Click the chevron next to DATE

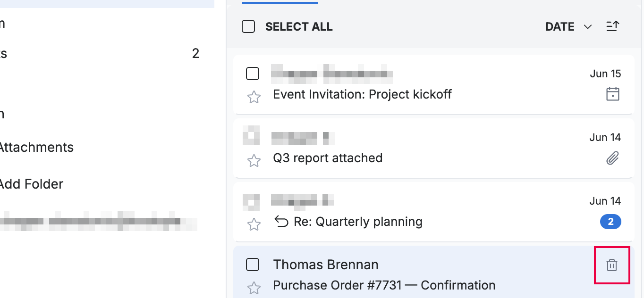(588, 27)
